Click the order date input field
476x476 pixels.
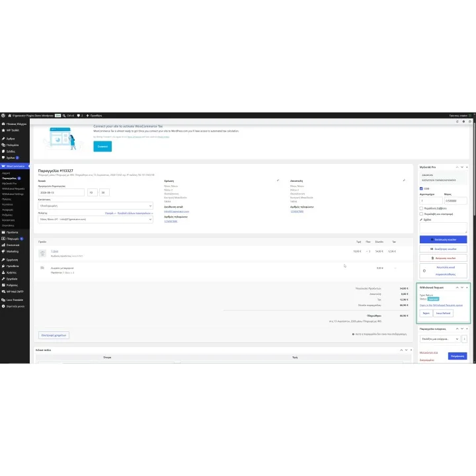tap(61, 192)
